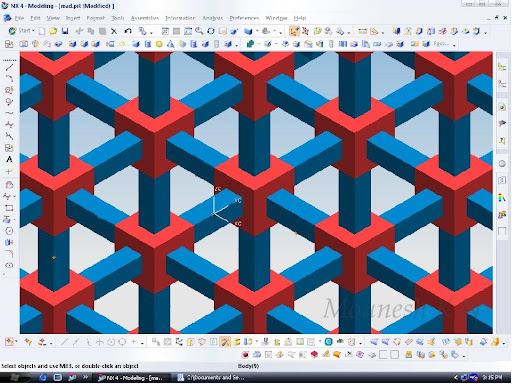Expand the second bottom row options arrow

(464, 356)
